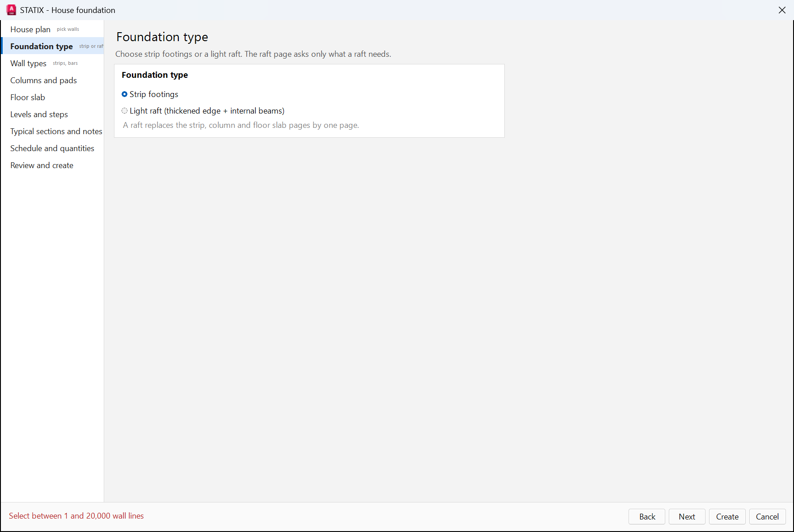Click the 'Select between 1 and 20,000 wall lines' message

[x=76, y=516]
